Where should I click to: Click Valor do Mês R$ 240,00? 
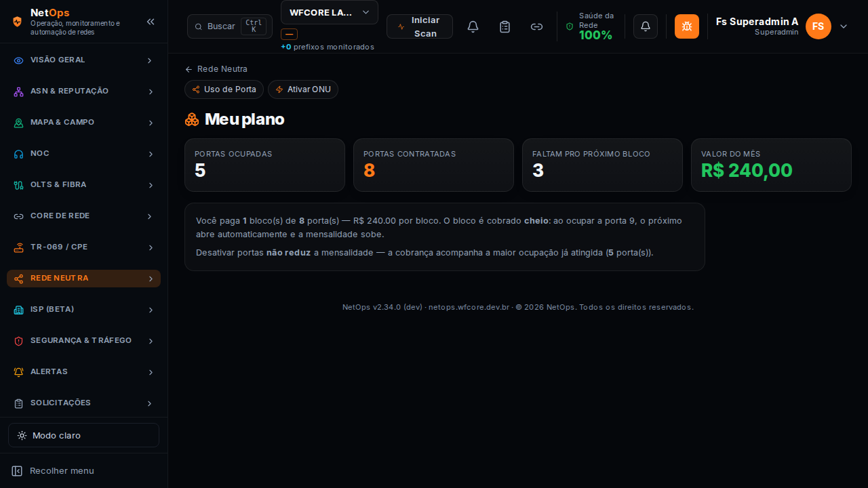click(747, 171)
